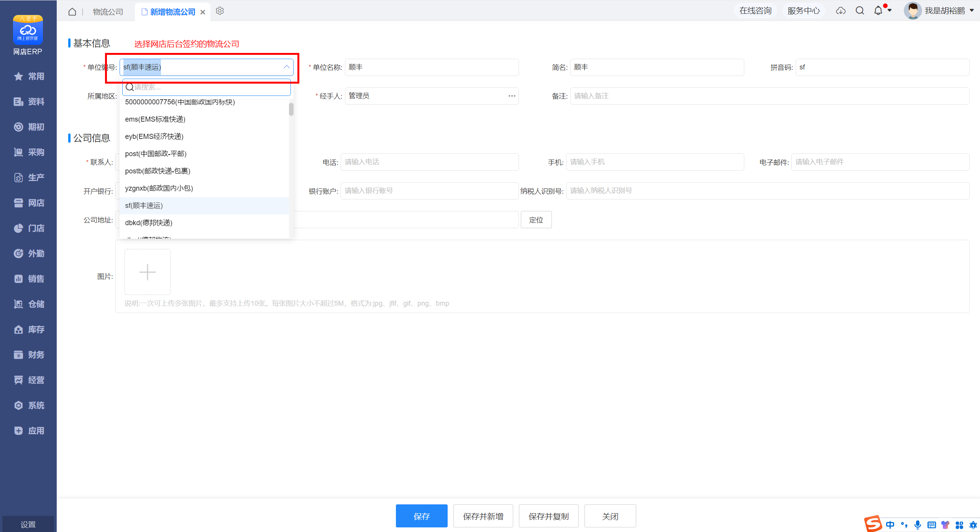Open 常用 in sidebar

(x=29, y=76)
